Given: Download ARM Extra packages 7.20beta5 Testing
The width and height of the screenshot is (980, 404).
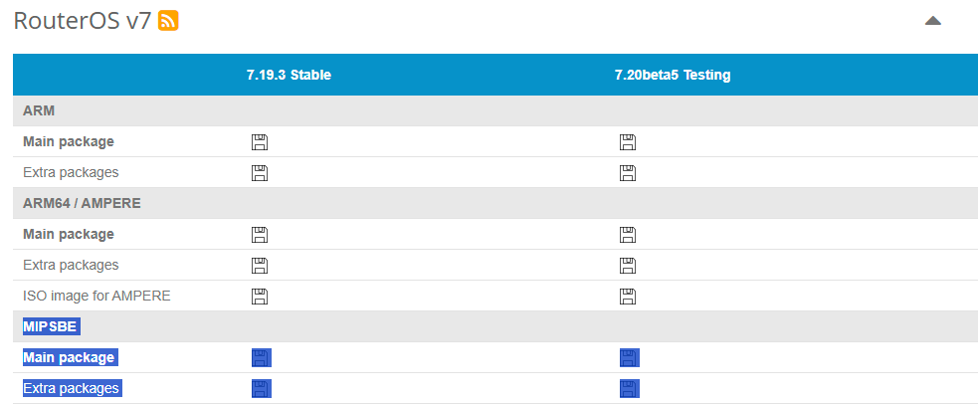Looking at the screenshot, I should click(628, 173).
